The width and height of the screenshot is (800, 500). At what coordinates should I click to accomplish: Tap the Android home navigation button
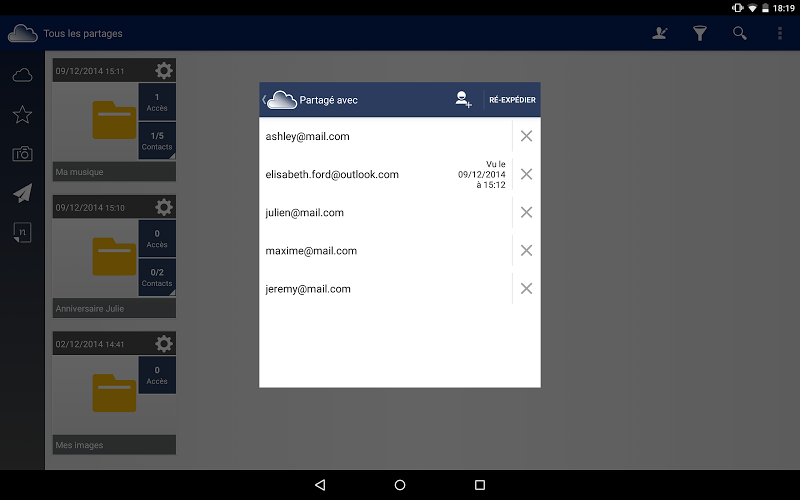pyautogui.click(x=400, y=485)
